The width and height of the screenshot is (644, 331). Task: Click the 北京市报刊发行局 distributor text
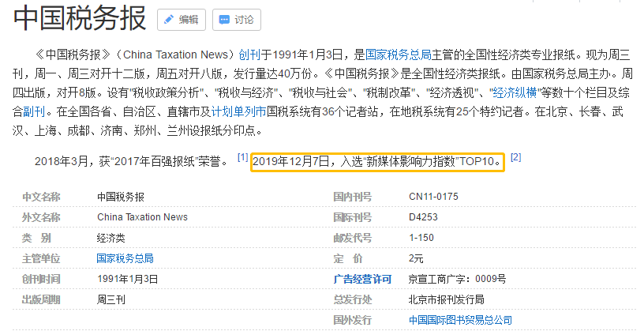(446, 299)
